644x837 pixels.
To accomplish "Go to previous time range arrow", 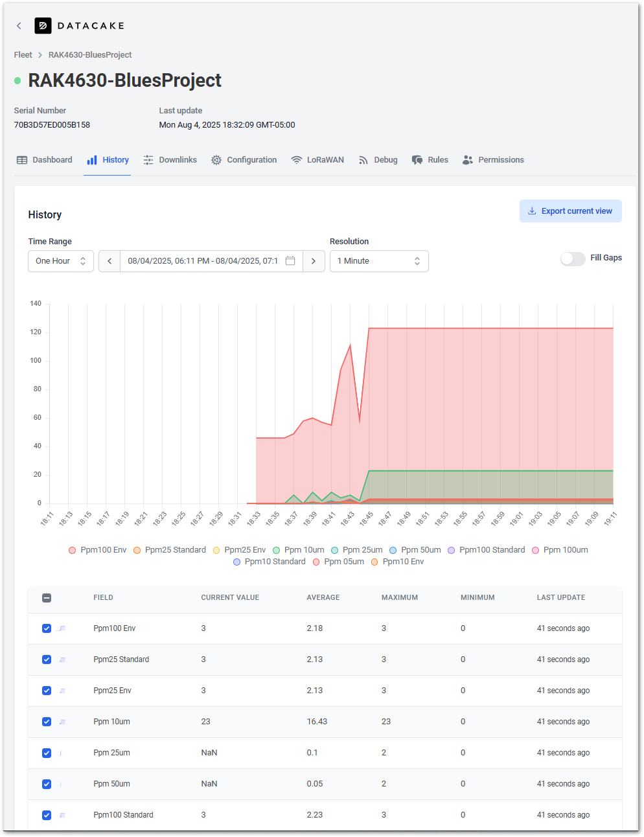I will (x=109, y=261).
